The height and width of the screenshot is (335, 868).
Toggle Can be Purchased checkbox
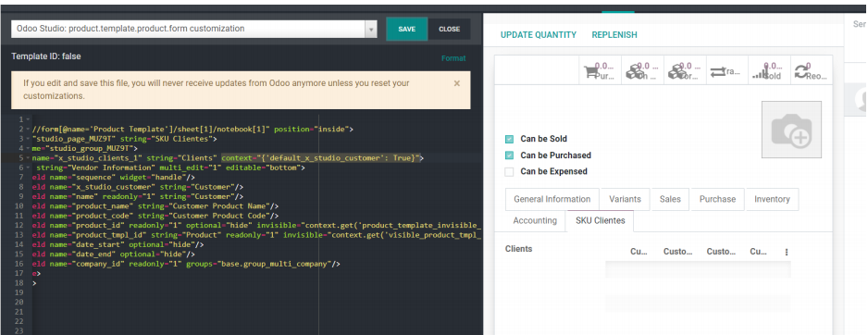509,155
